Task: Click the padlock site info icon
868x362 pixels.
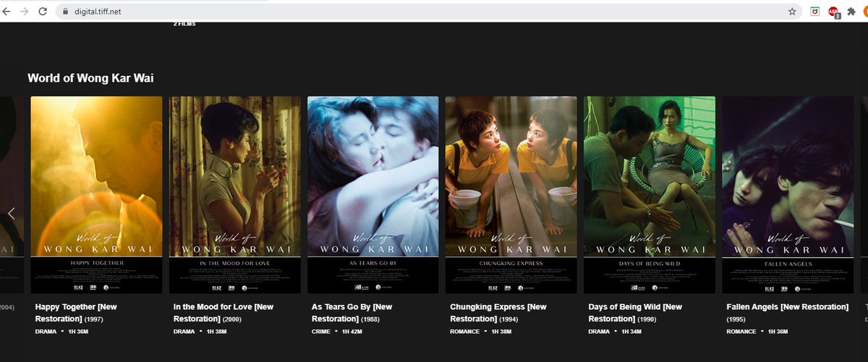Action: (x=65, y=12)
